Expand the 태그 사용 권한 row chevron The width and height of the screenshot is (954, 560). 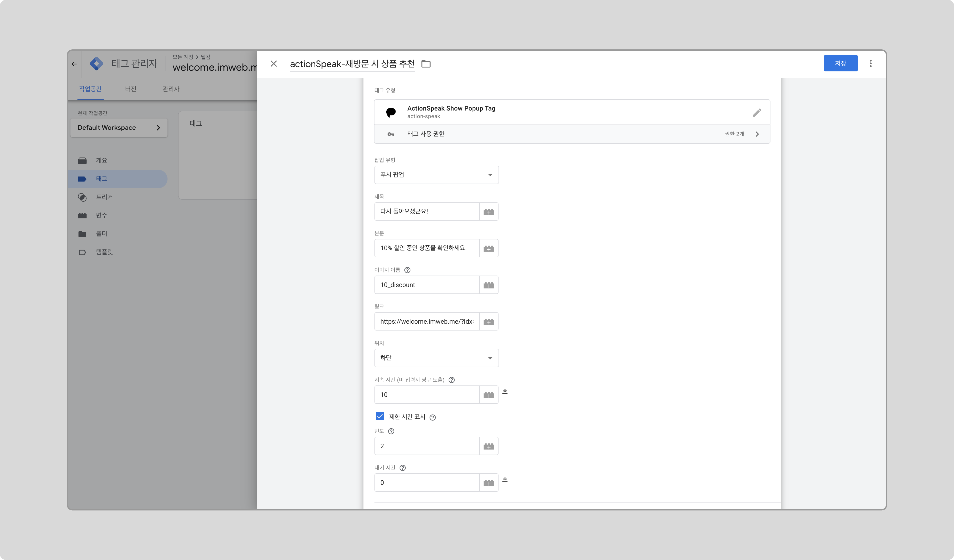(757, 134)
